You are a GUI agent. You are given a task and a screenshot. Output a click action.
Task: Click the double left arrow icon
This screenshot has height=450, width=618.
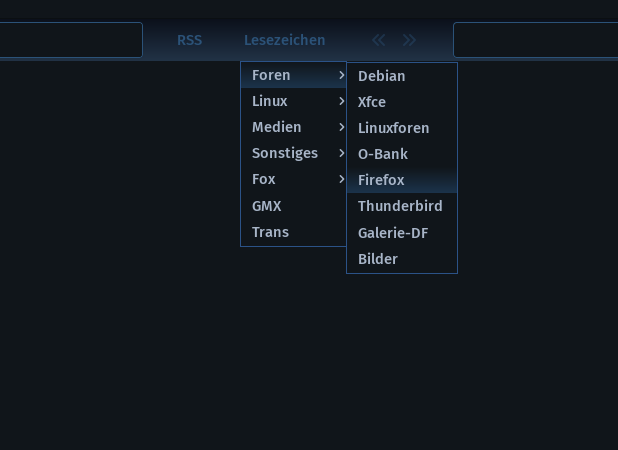pos(378,40)
